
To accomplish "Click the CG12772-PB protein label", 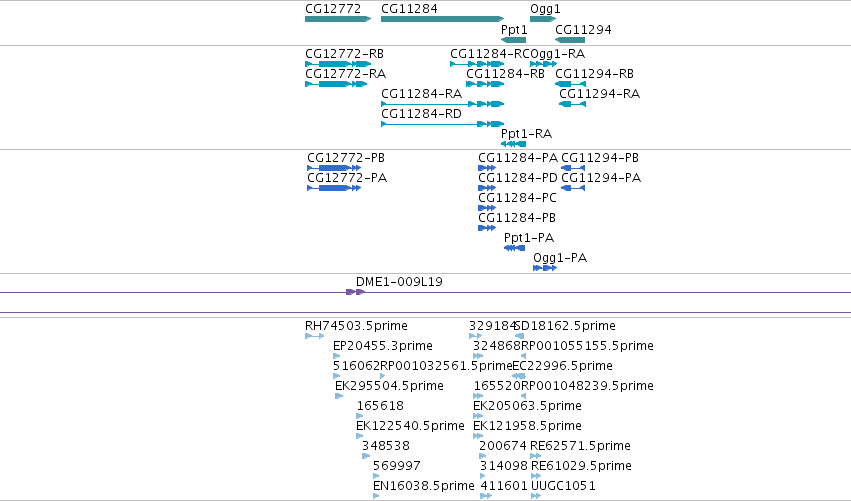I will point(346,158).
